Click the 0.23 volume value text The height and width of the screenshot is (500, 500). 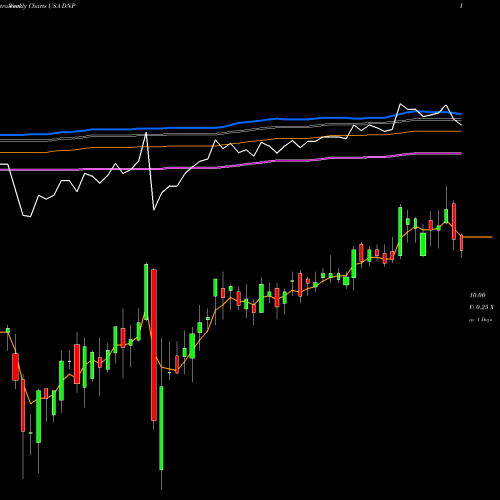point(482,307)
